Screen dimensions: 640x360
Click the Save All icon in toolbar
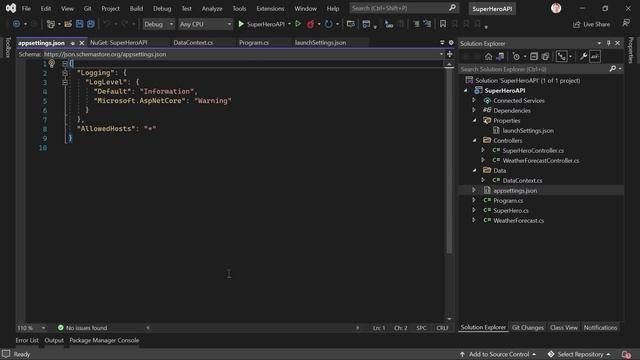coord(91,24)
